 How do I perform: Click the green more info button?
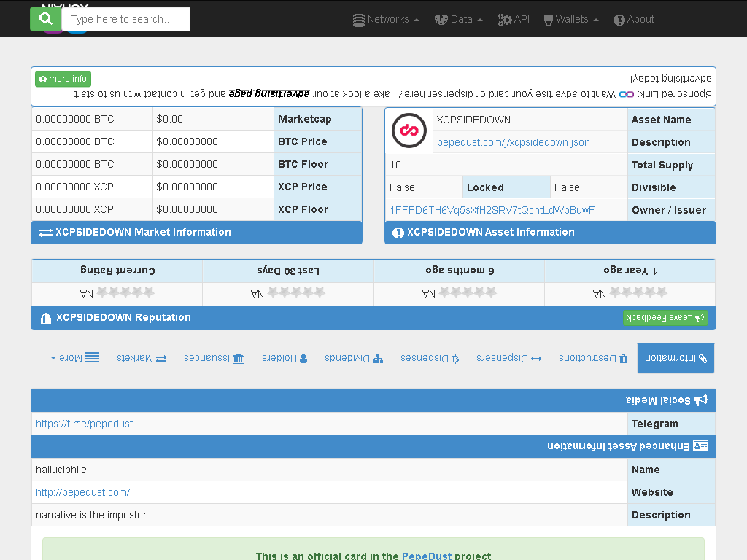coord(63,79)
